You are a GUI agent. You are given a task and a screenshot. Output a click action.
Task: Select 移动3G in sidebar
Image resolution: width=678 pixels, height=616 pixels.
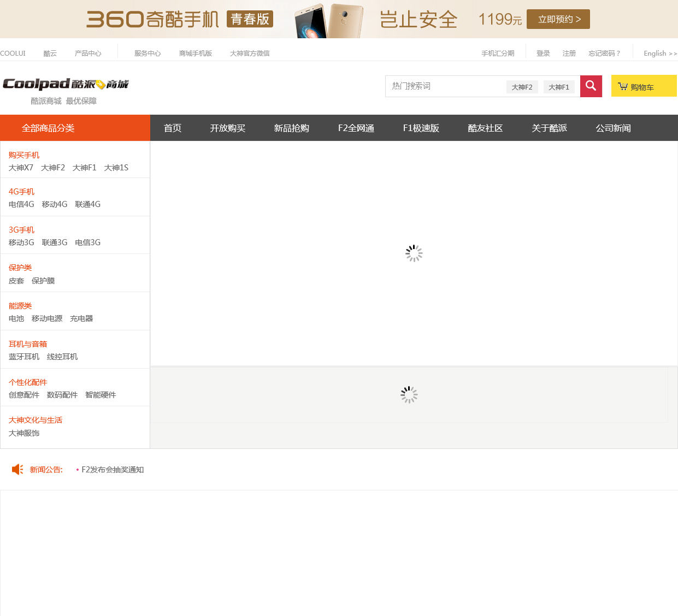21,242
